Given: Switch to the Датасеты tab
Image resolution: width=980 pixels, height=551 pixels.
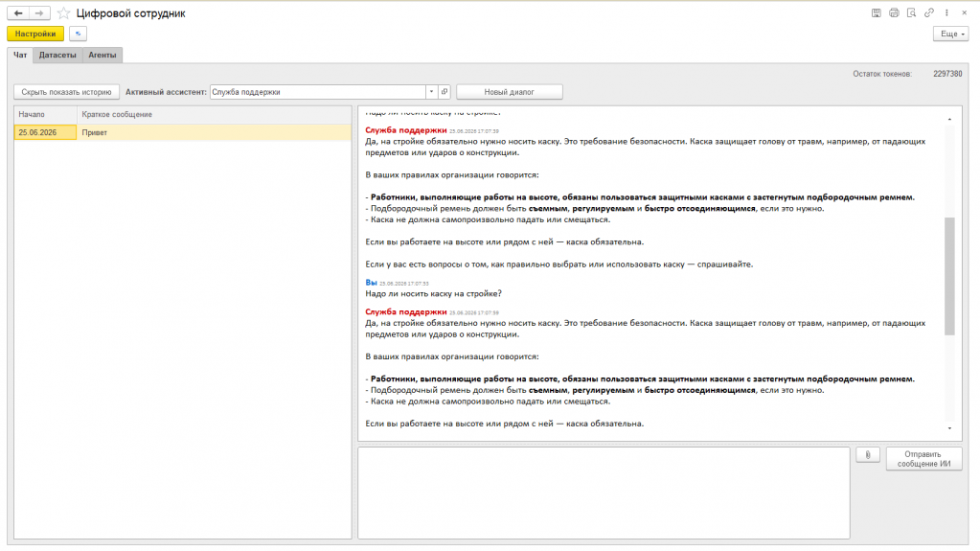Looking at the screenshot, I should click(x=57, y=55).
